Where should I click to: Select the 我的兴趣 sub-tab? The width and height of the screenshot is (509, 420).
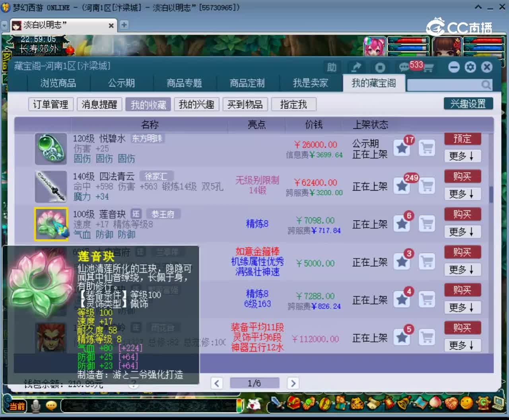coord(196,105)
